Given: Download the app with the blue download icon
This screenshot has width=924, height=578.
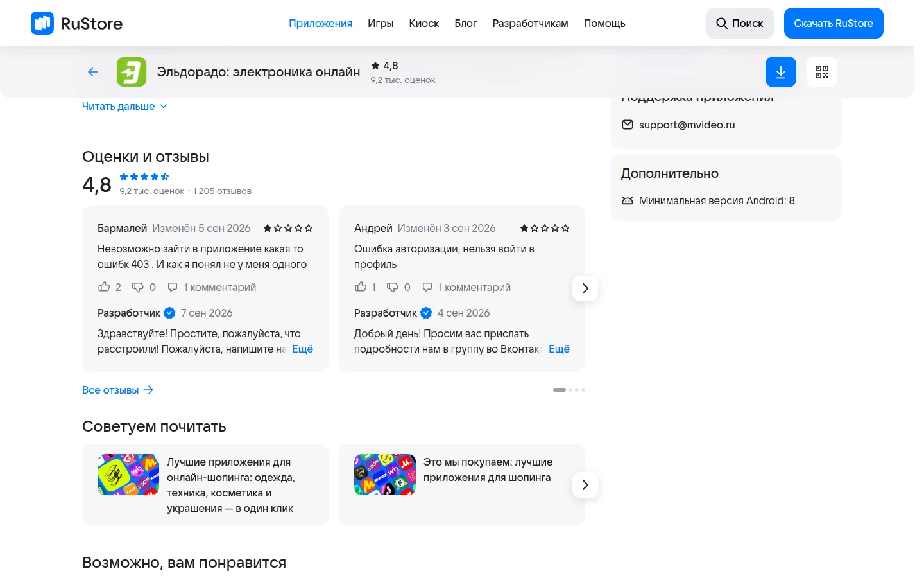Looking at the screenshot, I should 781,72.
